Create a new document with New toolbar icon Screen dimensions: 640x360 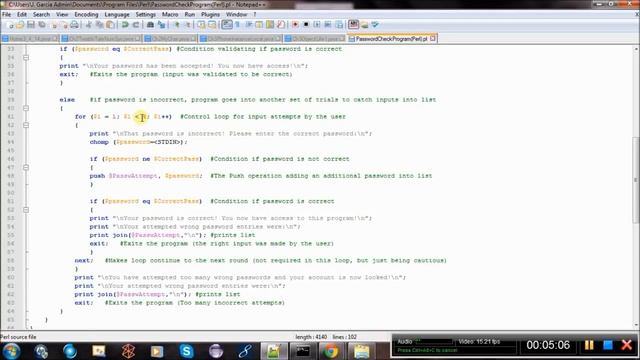coord(11,25)
